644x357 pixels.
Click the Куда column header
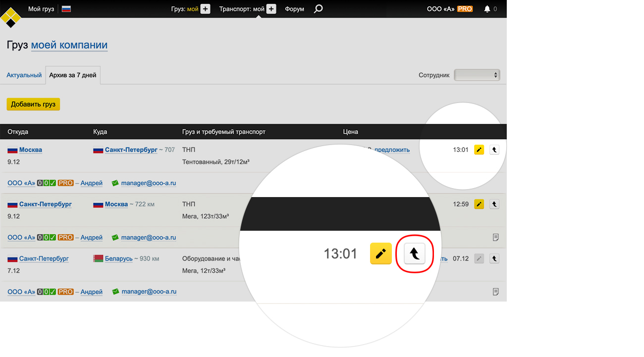[100, 132]
